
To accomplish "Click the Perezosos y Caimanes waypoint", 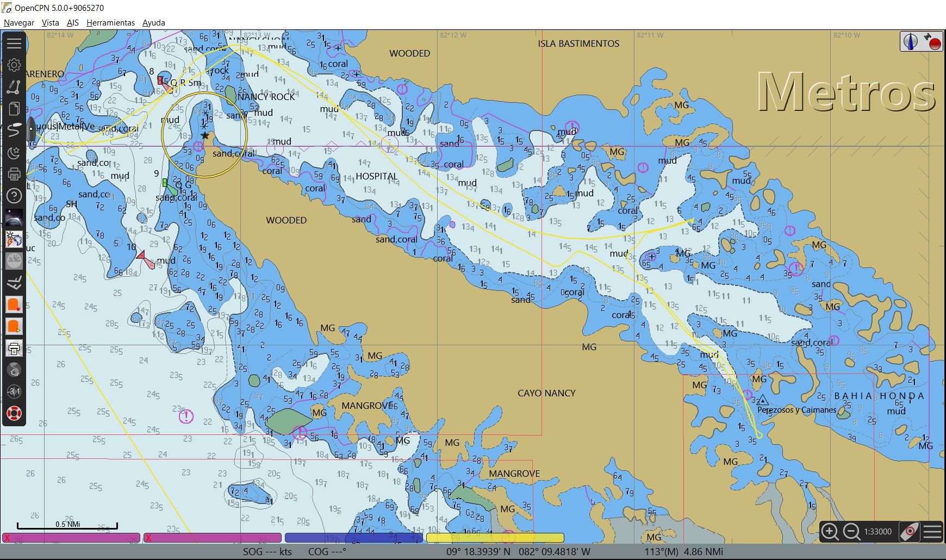I will click(763, 401).
